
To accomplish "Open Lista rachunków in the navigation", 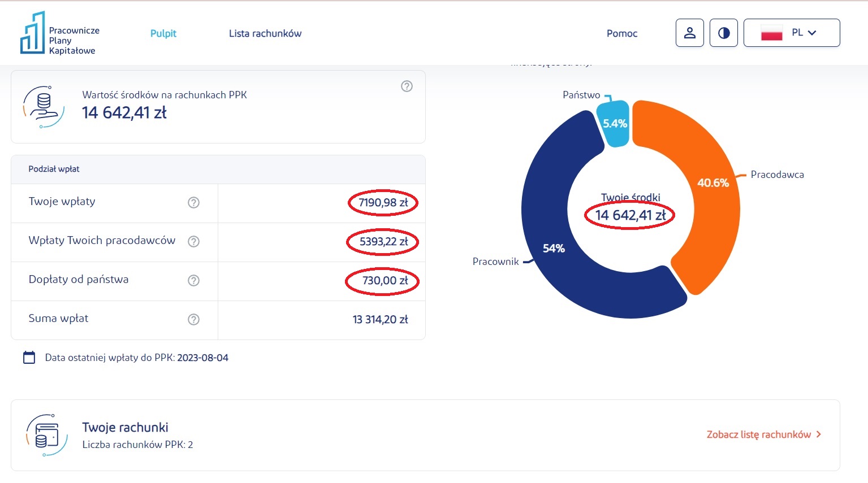I will tap(265, 33).
